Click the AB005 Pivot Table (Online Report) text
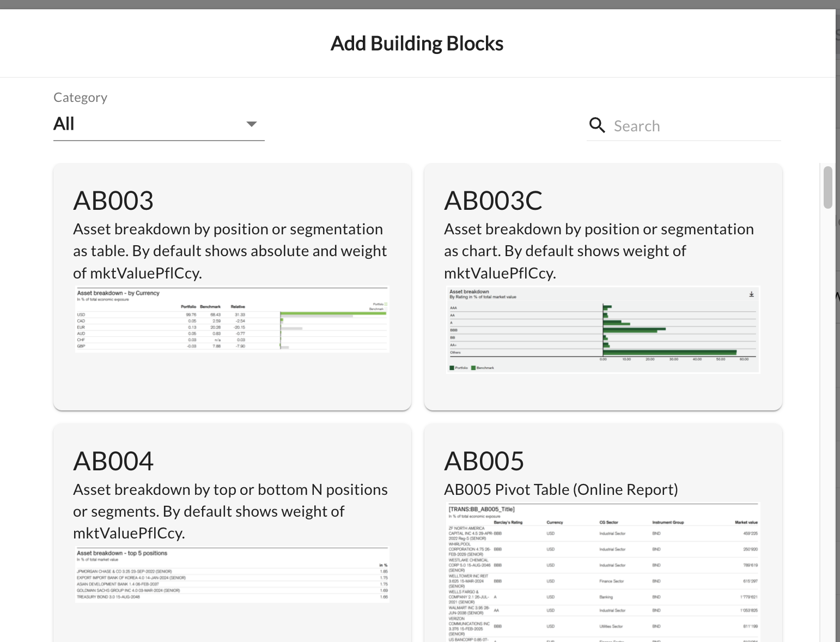This screenshot has height=642, width=840. (x=561, y=489)
